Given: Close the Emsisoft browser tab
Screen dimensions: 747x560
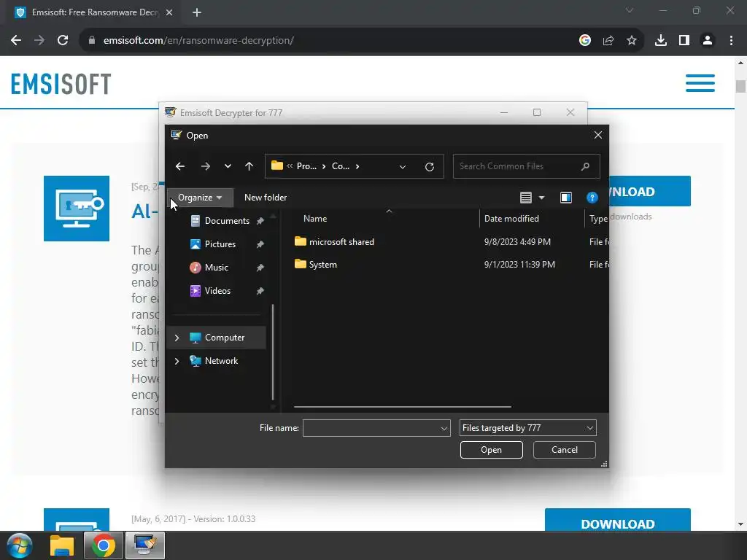Looking at the screenshot, I should [169, 12].
